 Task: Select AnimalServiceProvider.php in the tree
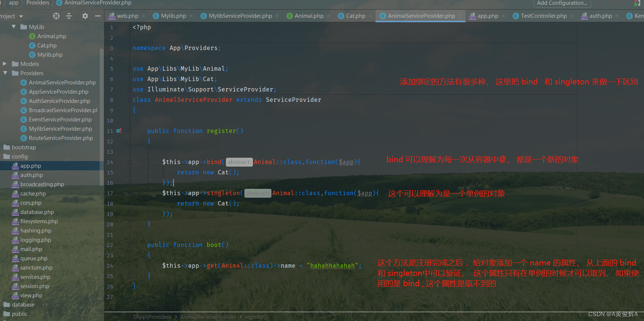click(x=62, y=83)
